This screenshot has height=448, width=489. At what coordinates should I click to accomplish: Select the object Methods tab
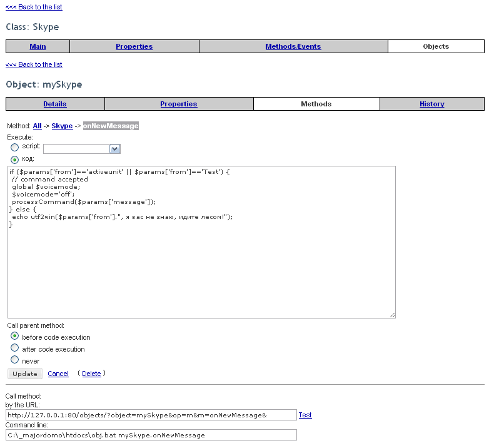316,104
